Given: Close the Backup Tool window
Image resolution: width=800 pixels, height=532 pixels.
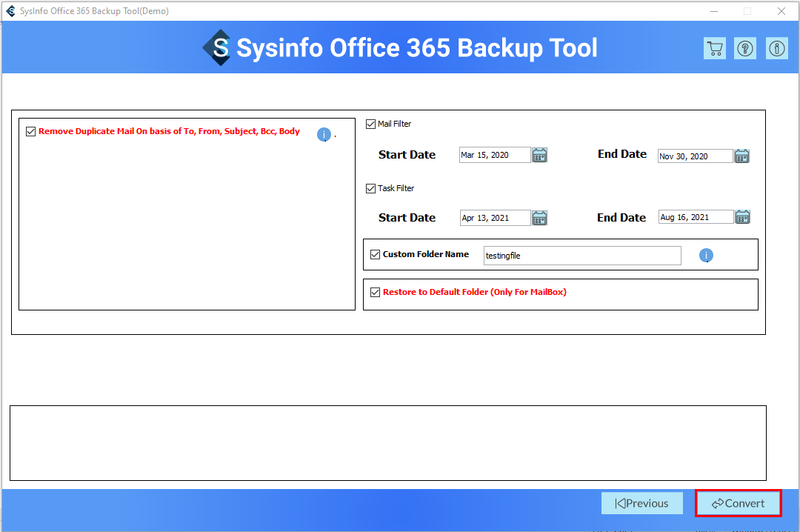Looking at the screenshot, I should tap(781, 10).
